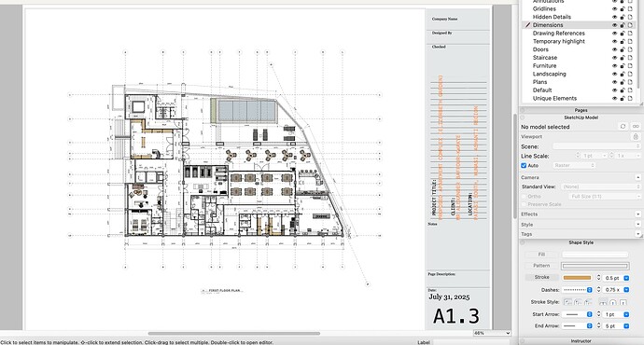The image size is (644, 345).
Task: Toggle lock on Hidden Details layer
Action: click(x=623, y=17)
